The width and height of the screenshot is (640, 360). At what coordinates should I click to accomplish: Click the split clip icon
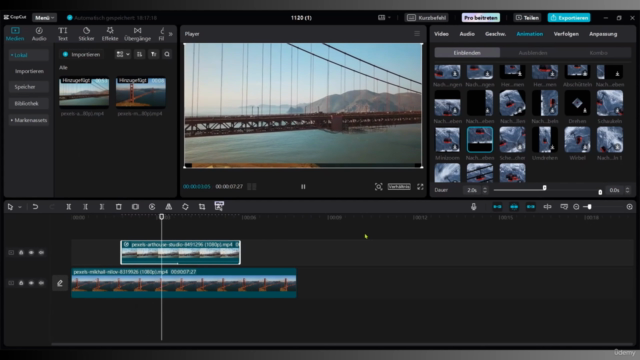tap(69, 207)
